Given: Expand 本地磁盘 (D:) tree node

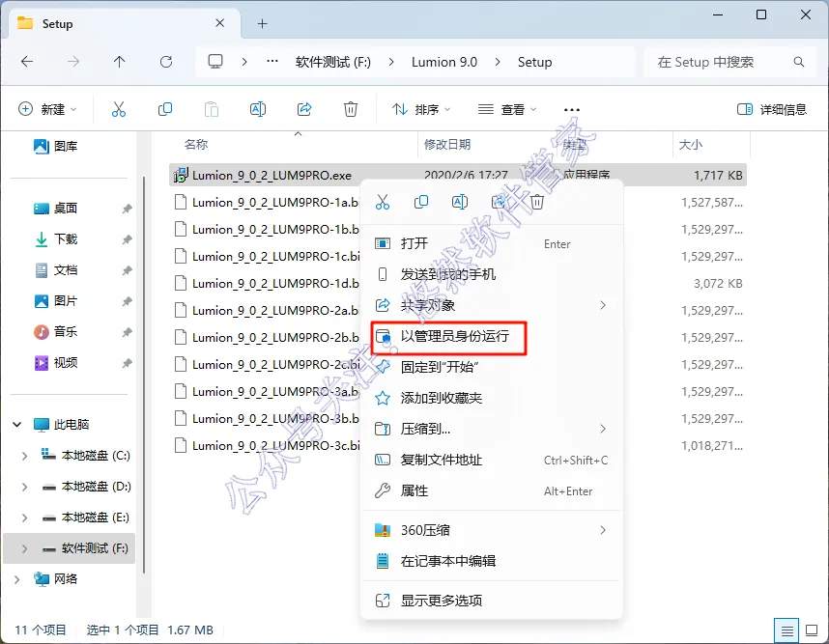Looking at the screenshot, I should coord(24,487).
